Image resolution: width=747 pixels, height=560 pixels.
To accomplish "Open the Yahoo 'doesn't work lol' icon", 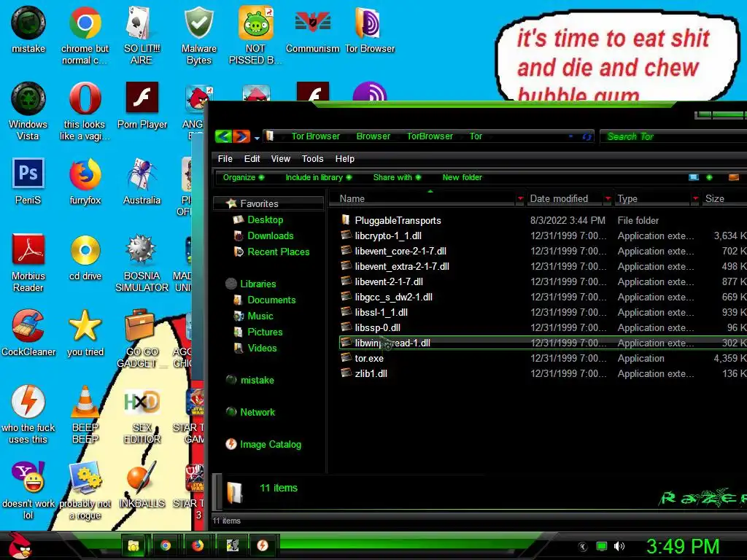I will click(28, 491).
